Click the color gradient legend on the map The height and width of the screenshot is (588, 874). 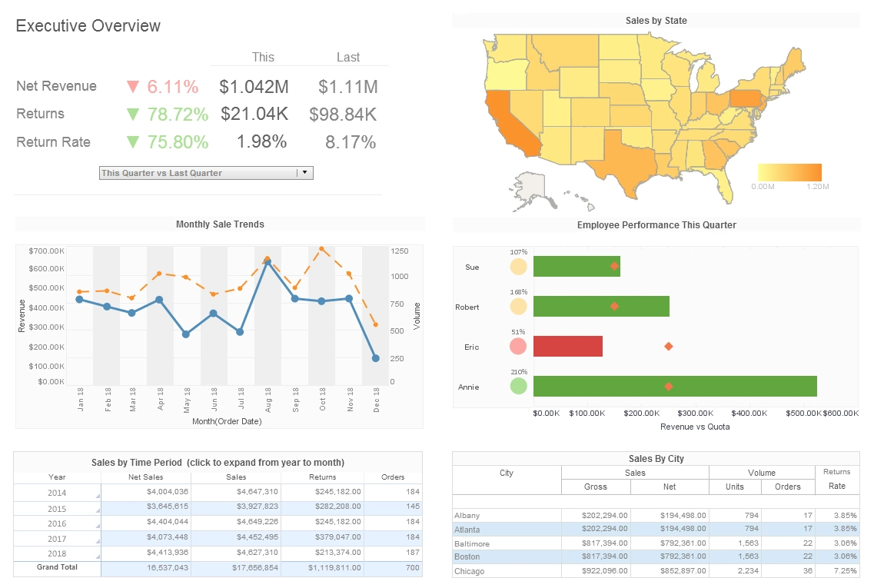pos(790,172)
